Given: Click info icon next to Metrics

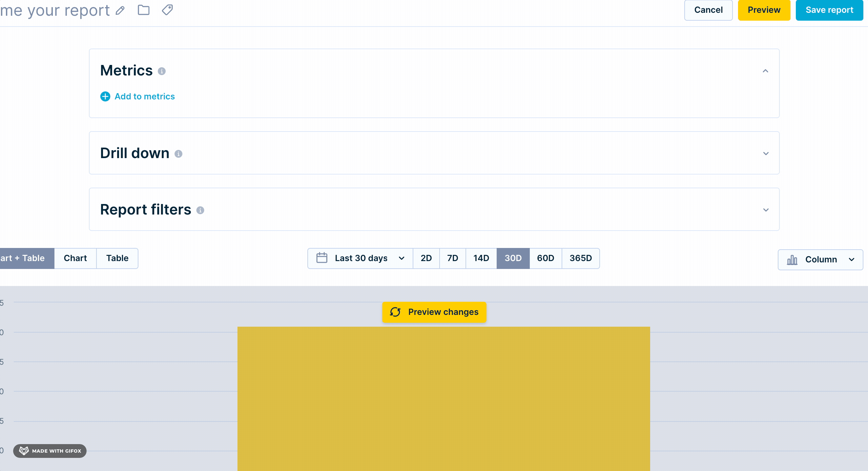Looking at the screenshot, I should tap(162, 71).
